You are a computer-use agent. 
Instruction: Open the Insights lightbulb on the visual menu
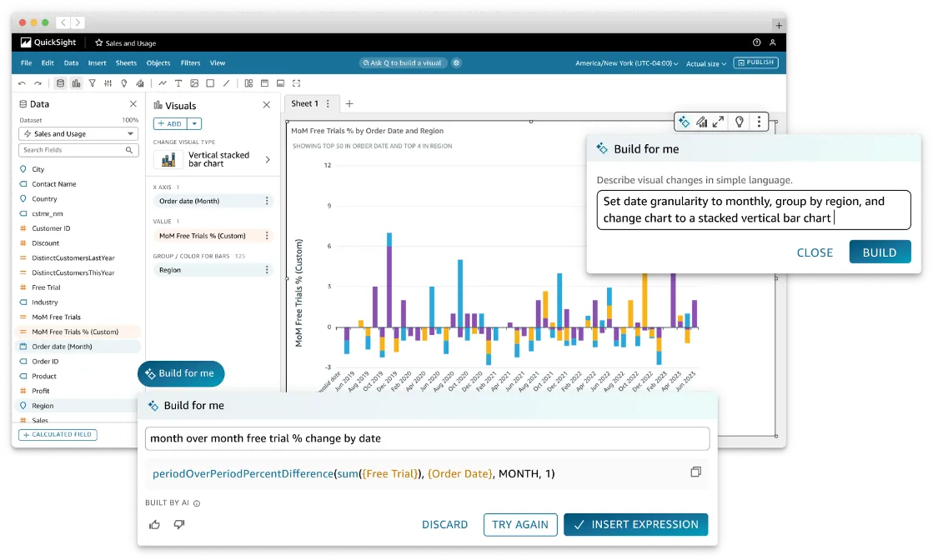(738, 121)
